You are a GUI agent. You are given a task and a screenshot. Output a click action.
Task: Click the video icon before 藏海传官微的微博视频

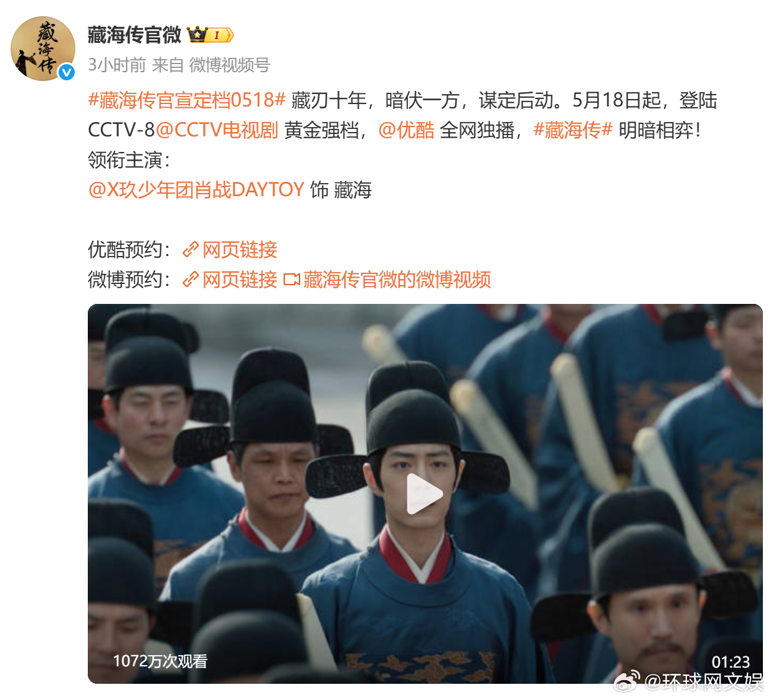[x=291, y=280]
